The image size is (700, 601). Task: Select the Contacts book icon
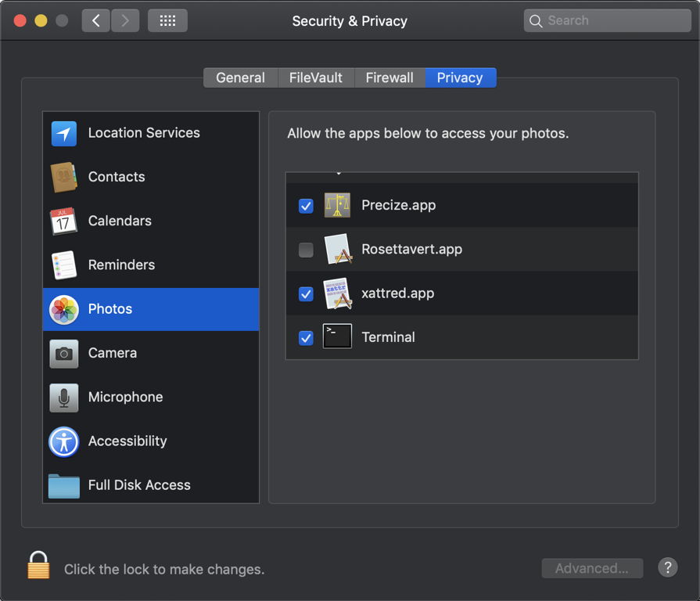[x=64, y=177]
